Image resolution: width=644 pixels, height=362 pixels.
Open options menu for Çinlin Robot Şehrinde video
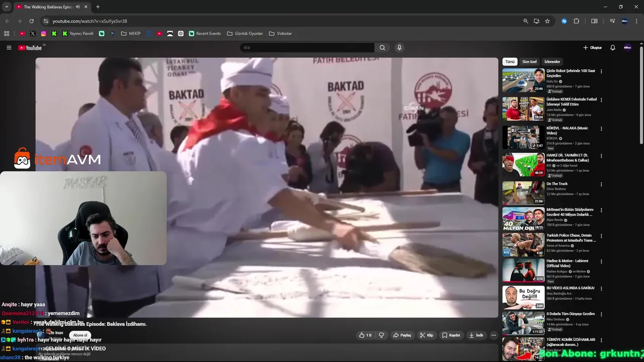(x=601, y=71)
